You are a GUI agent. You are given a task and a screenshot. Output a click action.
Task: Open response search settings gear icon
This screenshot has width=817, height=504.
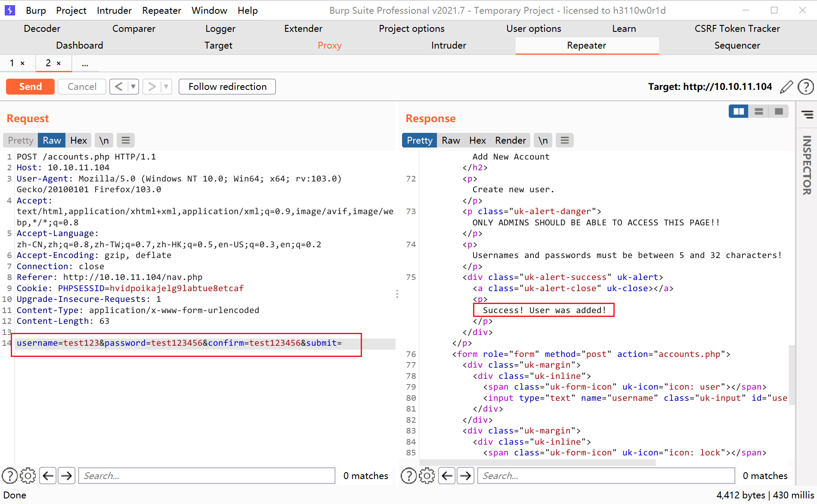coord(427,476)
